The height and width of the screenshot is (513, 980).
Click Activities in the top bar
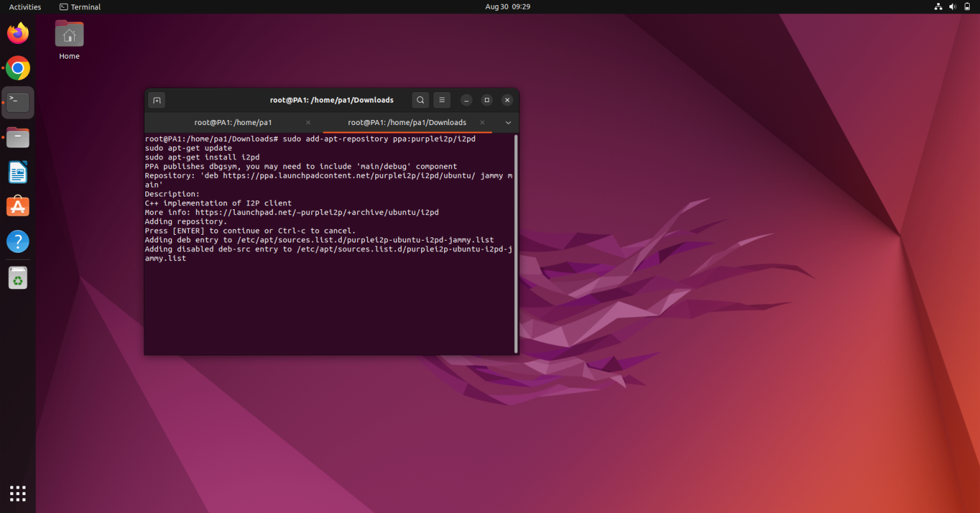point(25,6)
